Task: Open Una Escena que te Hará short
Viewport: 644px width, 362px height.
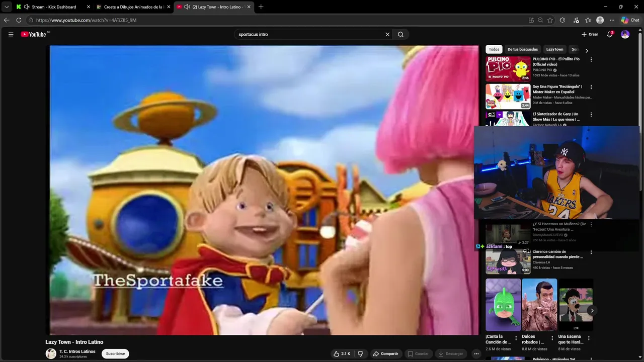Action: 576,305
